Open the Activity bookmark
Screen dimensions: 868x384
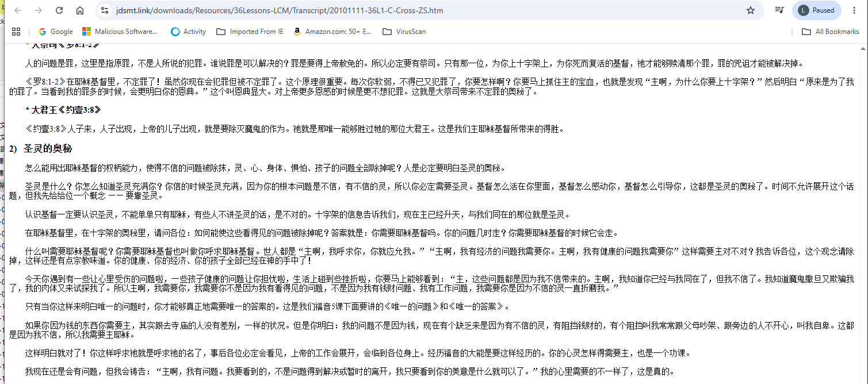coord(189,32)
